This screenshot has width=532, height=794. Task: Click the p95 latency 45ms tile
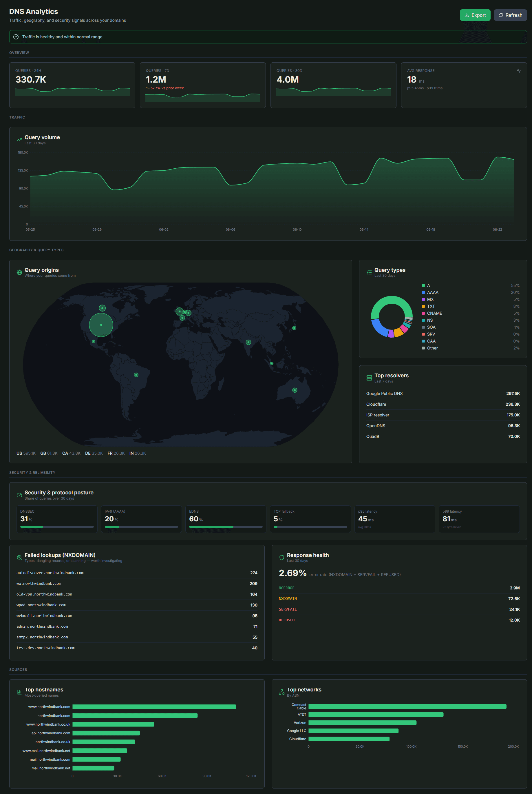[395, 519]
